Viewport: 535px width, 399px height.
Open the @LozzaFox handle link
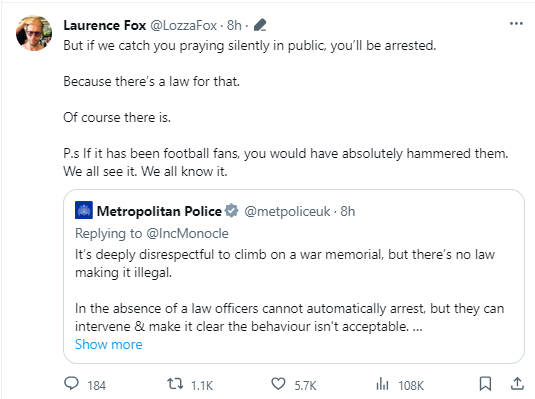(184, 26)
